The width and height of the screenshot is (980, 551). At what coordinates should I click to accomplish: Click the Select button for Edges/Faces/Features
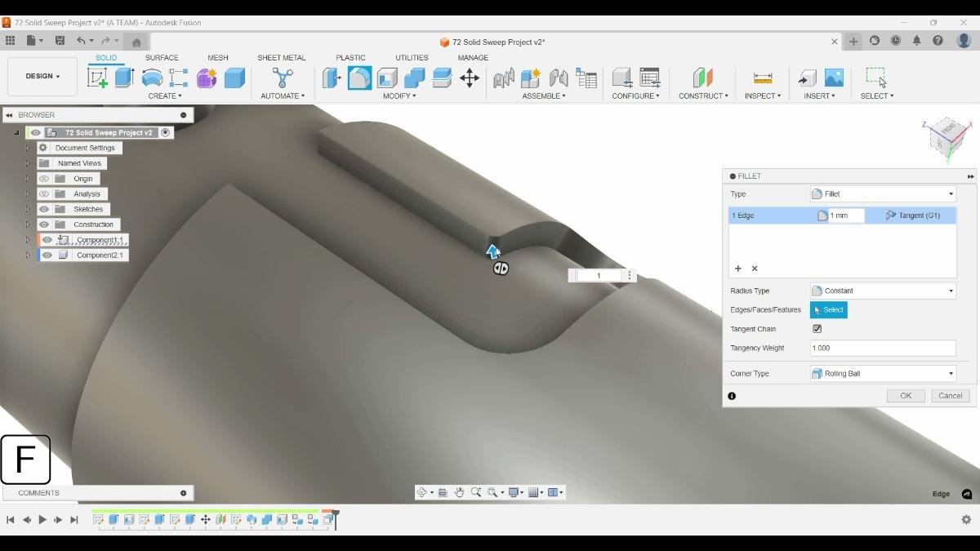(829, 310)
